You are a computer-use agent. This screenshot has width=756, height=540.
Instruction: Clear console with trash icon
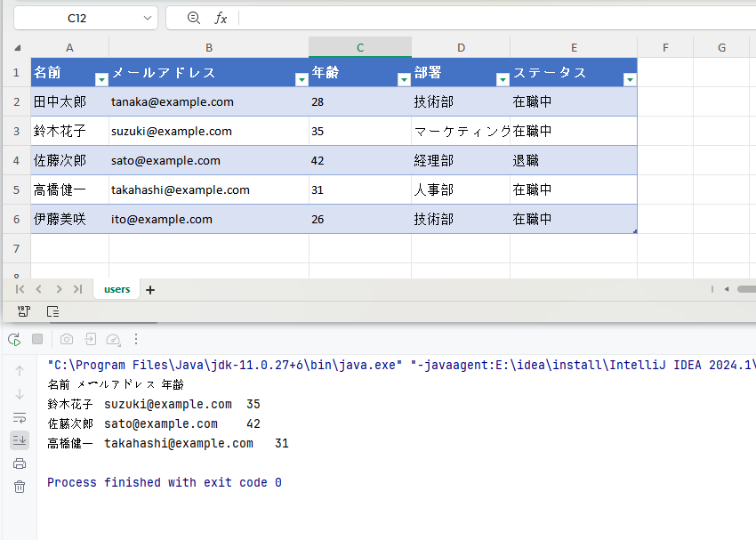(20, 487)
